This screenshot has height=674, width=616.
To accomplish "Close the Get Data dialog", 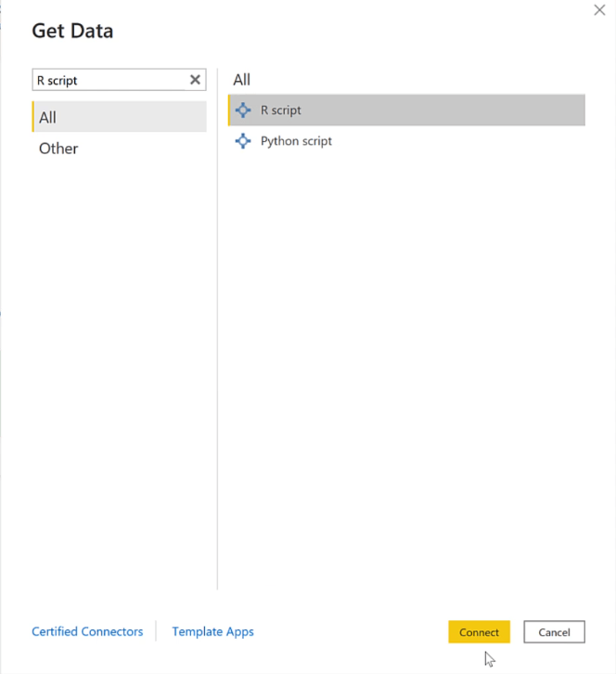I will pyautogui.click(x=599, y=10).
